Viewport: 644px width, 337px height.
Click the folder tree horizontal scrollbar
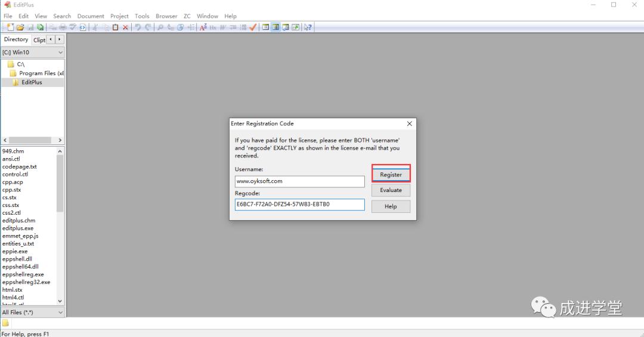(32, 140)
